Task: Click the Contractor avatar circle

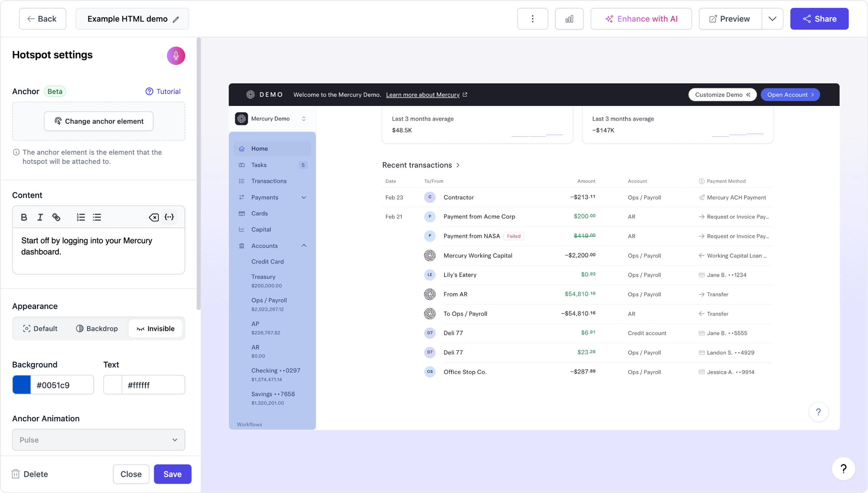Action: coord(430,197)
